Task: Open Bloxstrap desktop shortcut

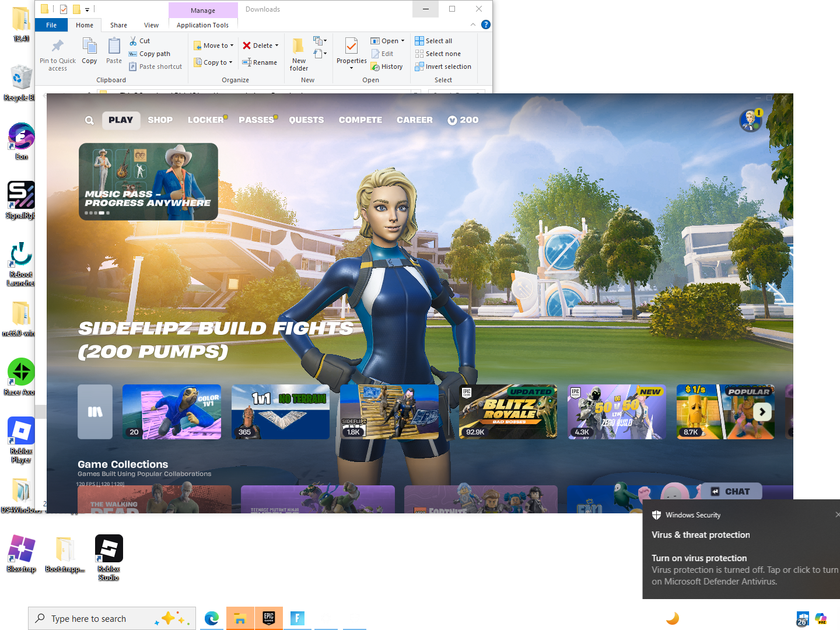Action: coord(22,554)
